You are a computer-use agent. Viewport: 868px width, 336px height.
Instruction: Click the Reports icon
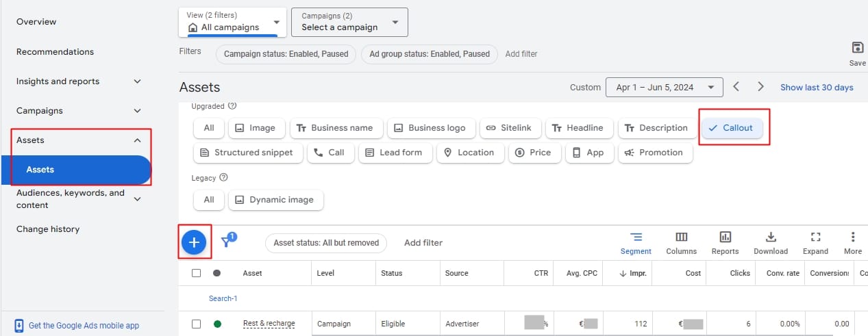(725, 242)
